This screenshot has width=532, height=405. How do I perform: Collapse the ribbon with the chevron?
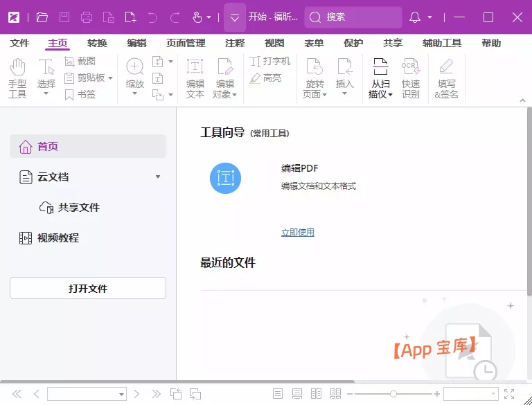[522, 100]
